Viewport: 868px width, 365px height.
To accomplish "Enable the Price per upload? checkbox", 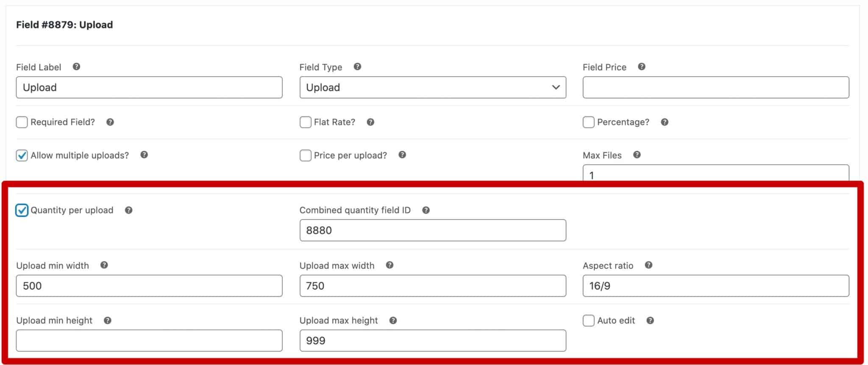I will coord(305,155).
